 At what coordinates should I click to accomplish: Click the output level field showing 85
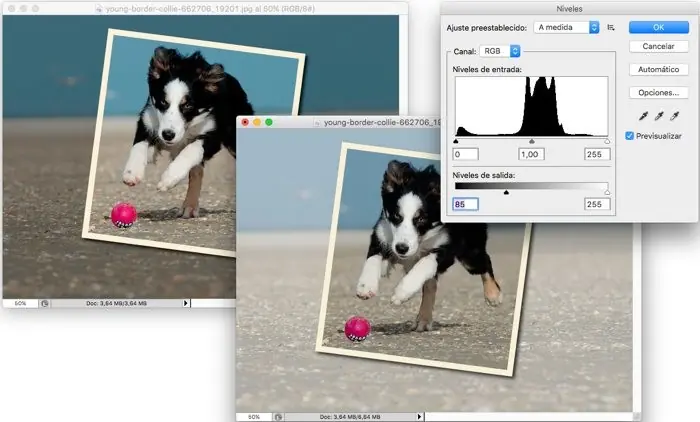pyautogui.click(x=466, y=204)
